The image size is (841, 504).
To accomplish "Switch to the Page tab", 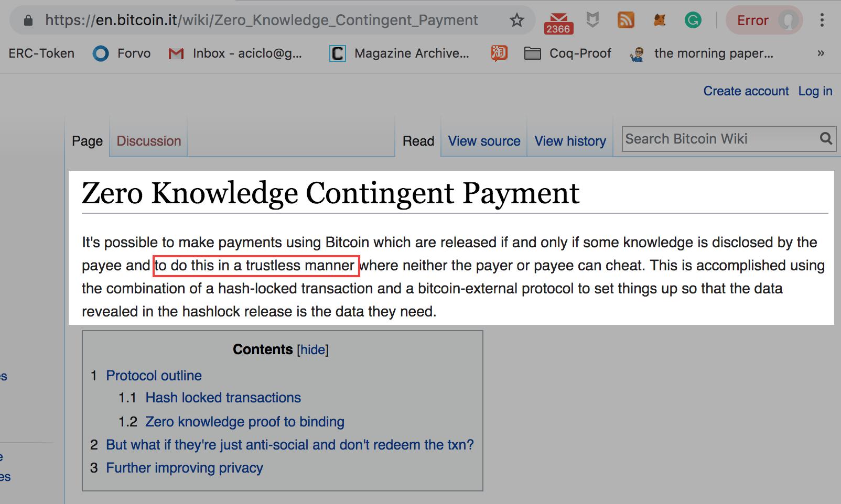I will point(87,141).
